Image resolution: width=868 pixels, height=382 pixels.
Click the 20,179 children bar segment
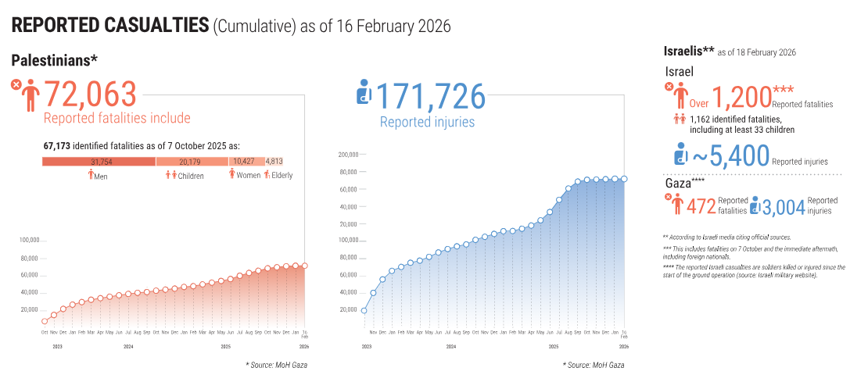[x=192, y=161]
